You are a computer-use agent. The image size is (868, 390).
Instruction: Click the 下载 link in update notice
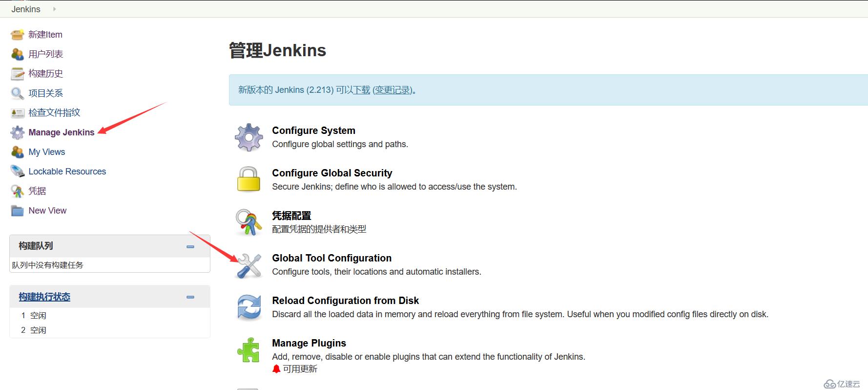(362, 90)
